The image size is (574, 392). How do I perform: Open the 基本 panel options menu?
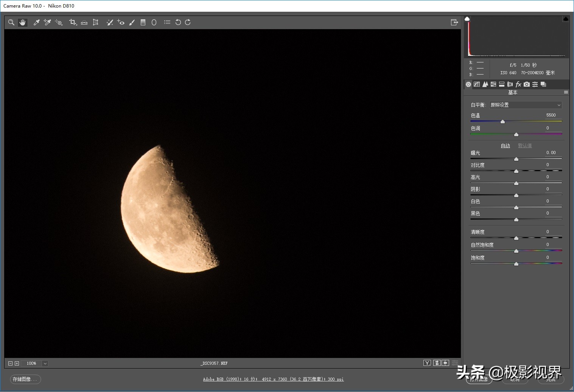[x=566, y=92]
